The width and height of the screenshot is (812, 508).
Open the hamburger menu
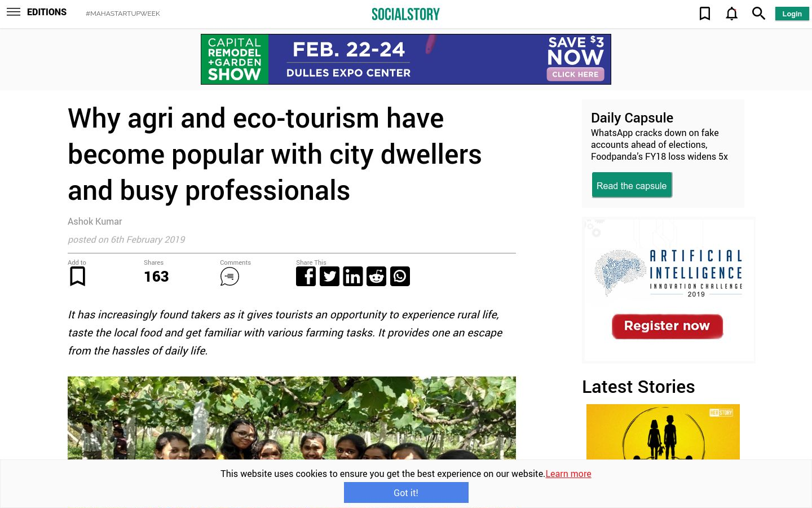click(x=14, y=12)
